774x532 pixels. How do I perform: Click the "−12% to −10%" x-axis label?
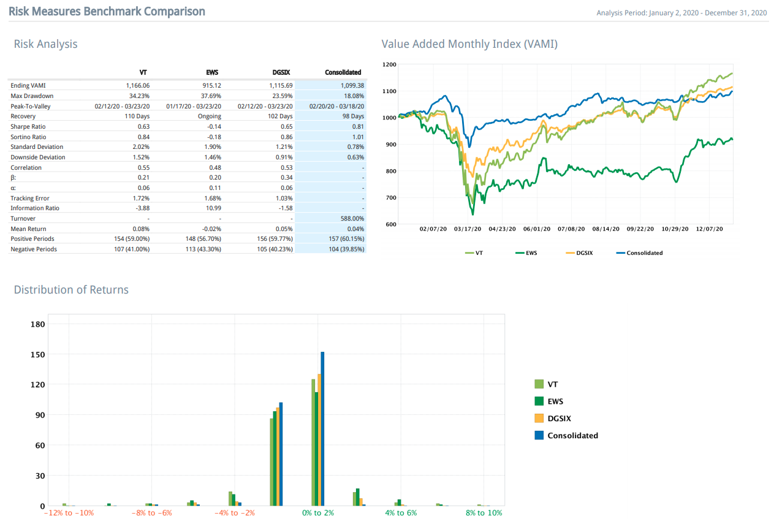click(69, 513)
